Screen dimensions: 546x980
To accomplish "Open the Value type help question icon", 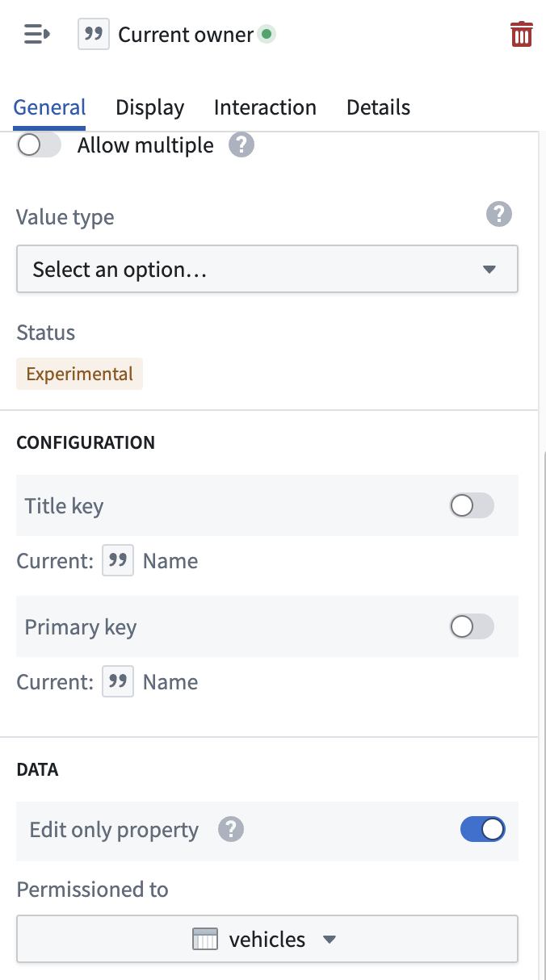I will click(499, 214).
